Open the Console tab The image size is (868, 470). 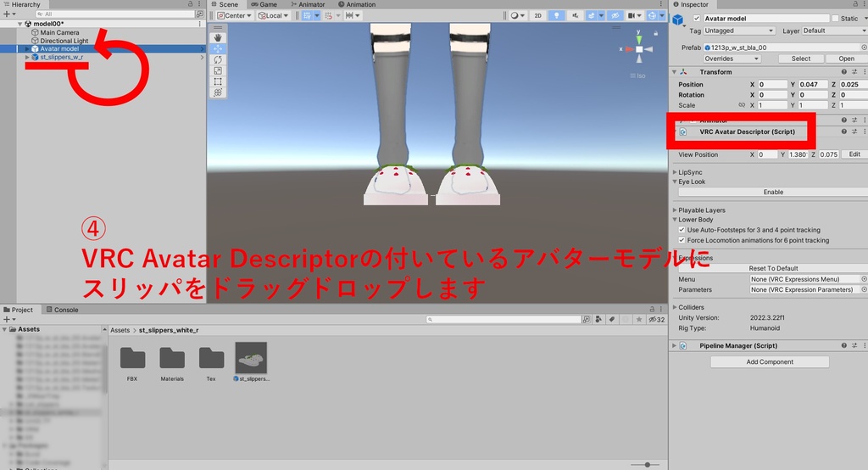63,310
